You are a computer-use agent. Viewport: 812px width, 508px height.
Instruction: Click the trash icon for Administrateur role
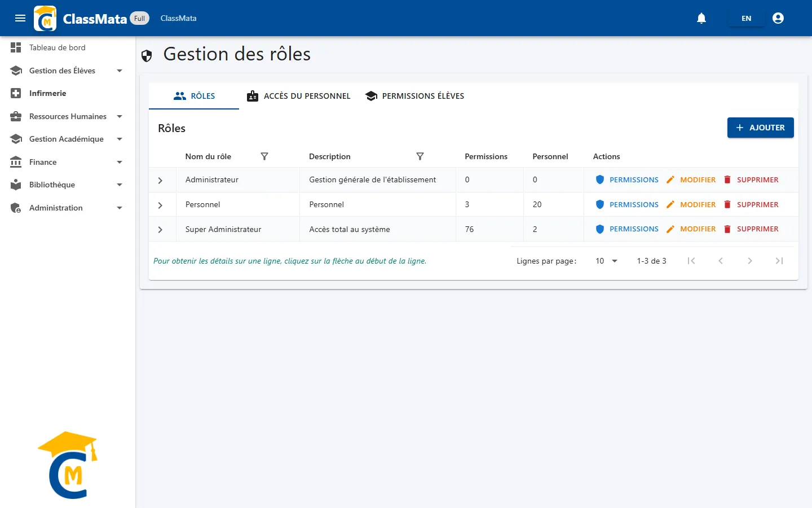click(727, 179)
